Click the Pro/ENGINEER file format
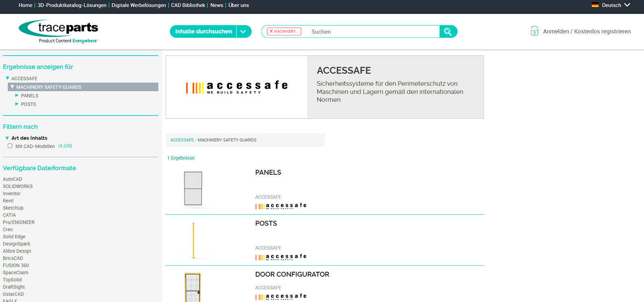This screenshot has height=302, width=644. [x=19, y=222]
